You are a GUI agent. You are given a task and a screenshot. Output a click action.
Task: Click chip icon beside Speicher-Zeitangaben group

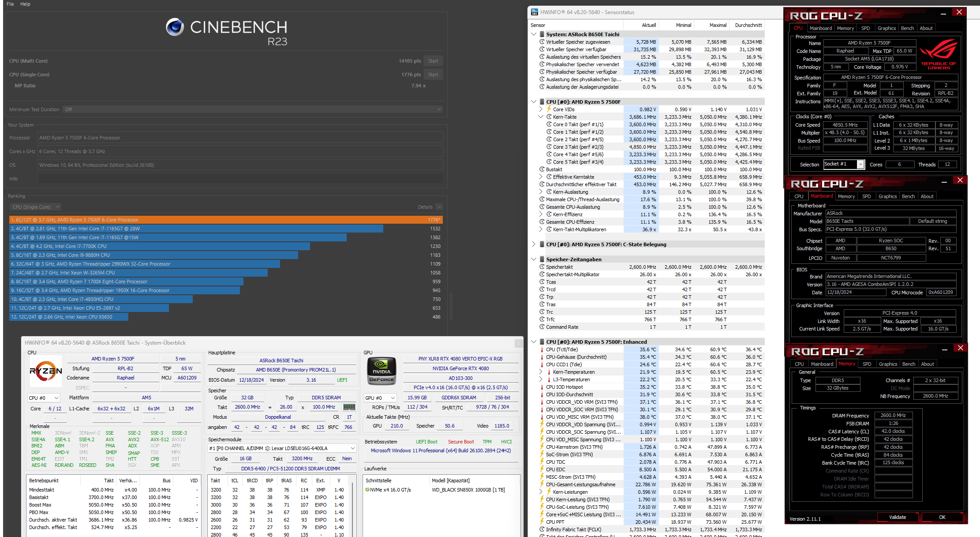coord(542,259)
